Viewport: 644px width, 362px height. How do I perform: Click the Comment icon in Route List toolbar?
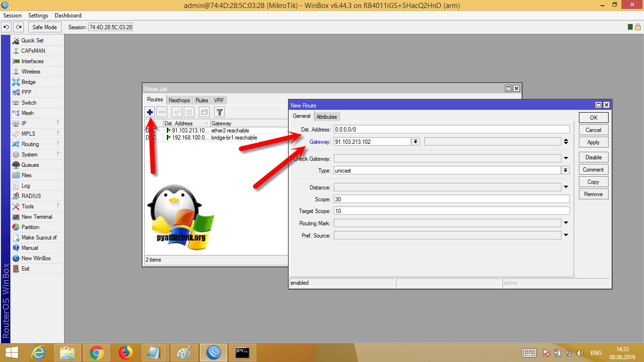204,112
